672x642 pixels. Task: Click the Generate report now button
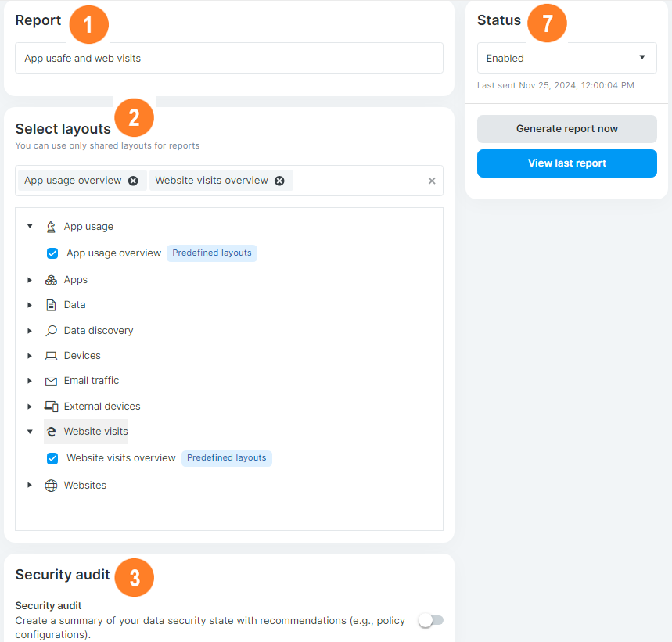pyautogui.click(x=566, y=128)
